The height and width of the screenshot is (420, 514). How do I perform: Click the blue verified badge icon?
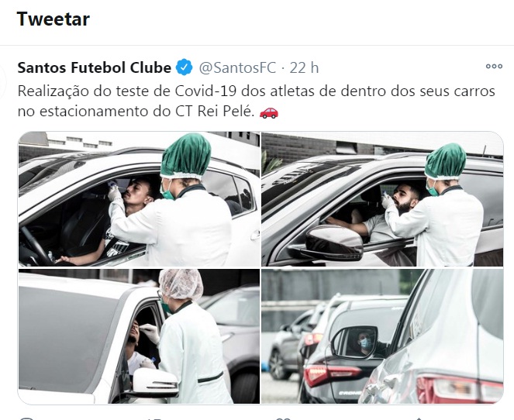(185, 67)
